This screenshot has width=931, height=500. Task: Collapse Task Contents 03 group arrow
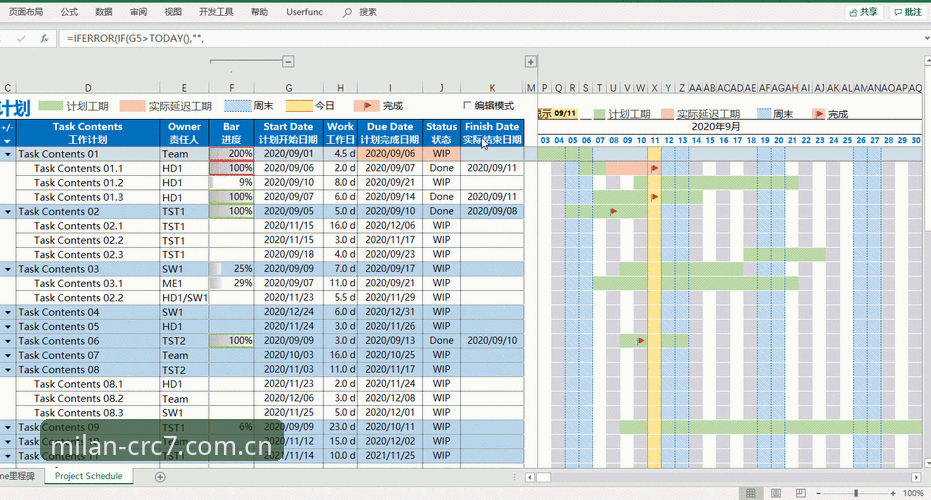(8, 270)
